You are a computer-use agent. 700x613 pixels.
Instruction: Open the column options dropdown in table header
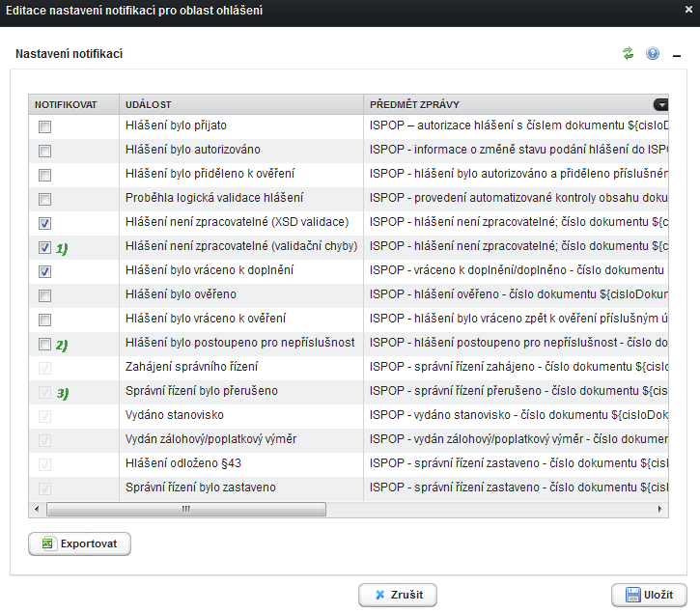(x=660, y=104)
